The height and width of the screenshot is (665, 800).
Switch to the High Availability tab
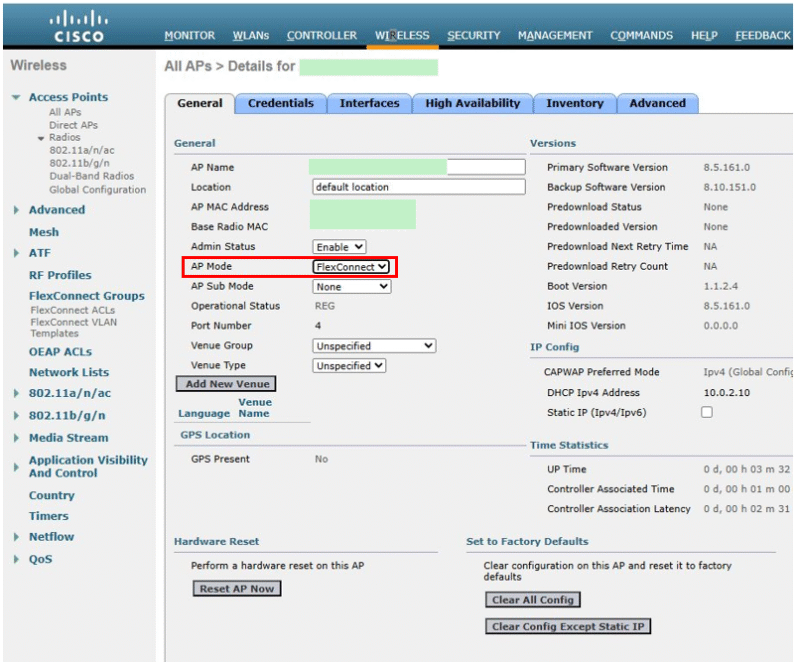[x=473, y=103]
